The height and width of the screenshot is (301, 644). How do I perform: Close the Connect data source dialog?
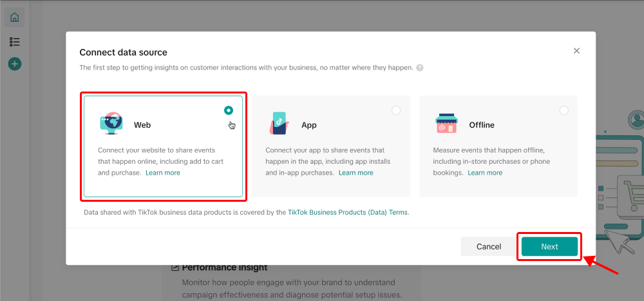[576, 50]
